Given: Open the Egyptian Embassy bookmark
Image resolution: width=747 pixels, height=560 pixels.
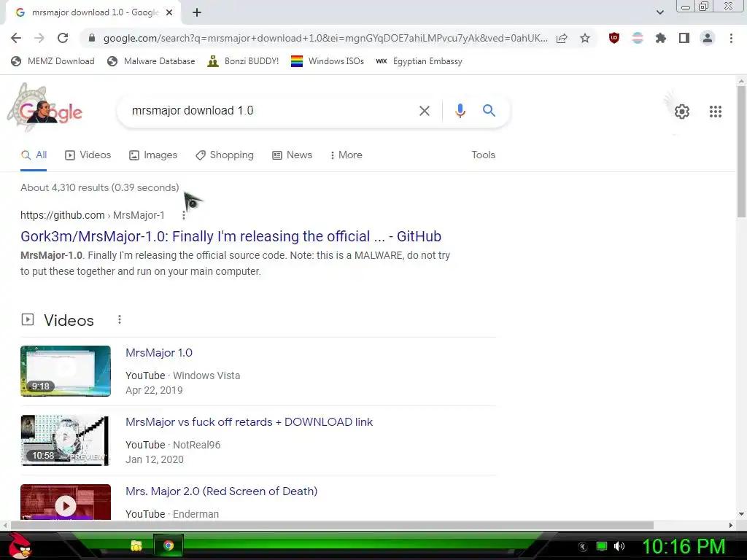Looking at the screenshot, I should pos(419,61).
